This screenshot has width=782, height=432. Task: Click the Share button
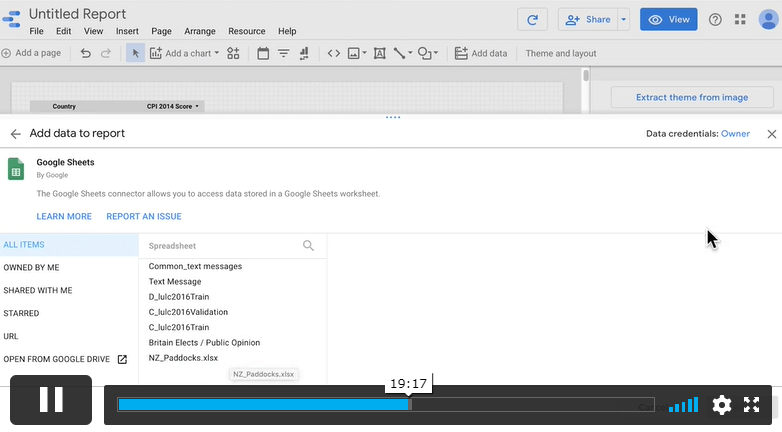pos(588,19)
